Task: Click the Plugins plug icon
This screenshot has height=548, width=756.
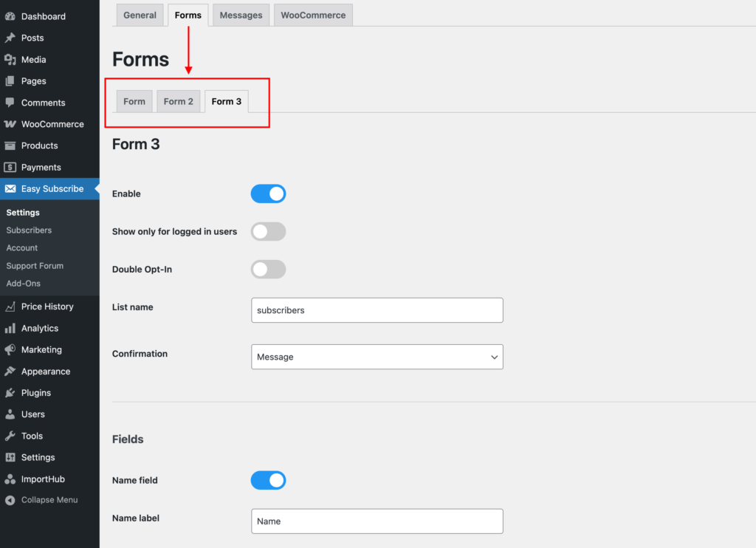Action: [10, 393]
